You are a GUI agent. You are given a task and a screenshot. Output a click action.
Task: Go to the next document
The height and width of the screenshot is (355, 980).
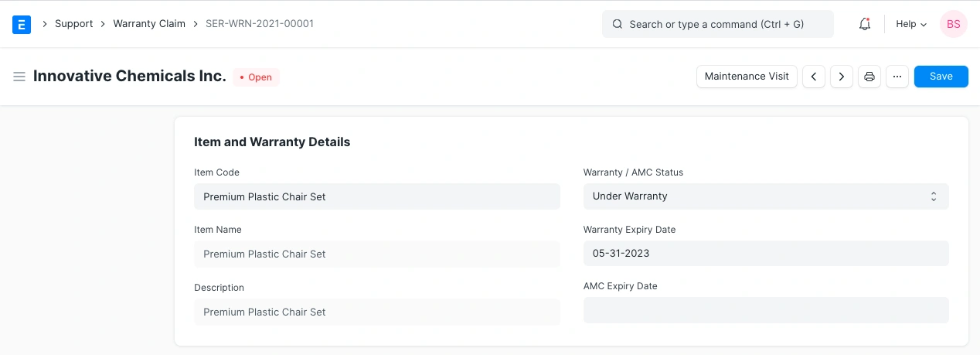point(841,77)
